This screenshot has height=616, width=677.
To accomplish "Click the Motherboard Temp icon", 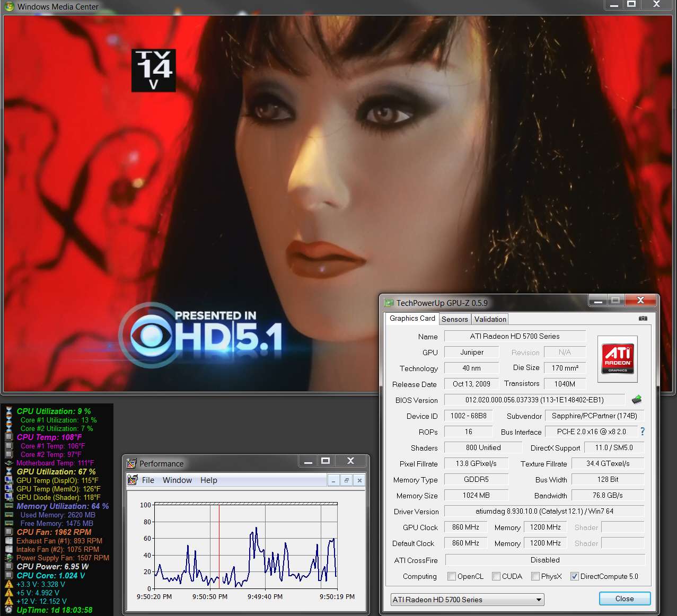I will pyautogui.click(x=8, y=463).
